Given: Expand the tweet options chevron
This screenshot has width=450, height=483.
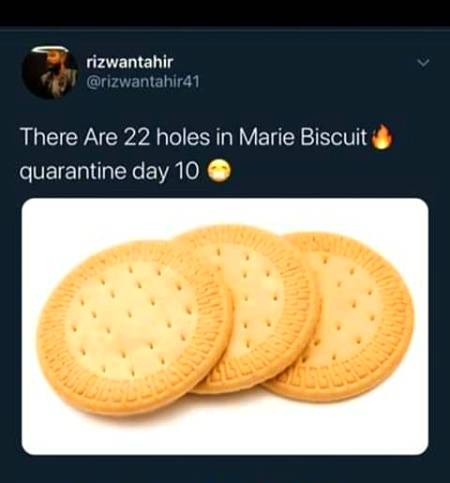Looking at the screenshot, I should [x=423, y=63].
